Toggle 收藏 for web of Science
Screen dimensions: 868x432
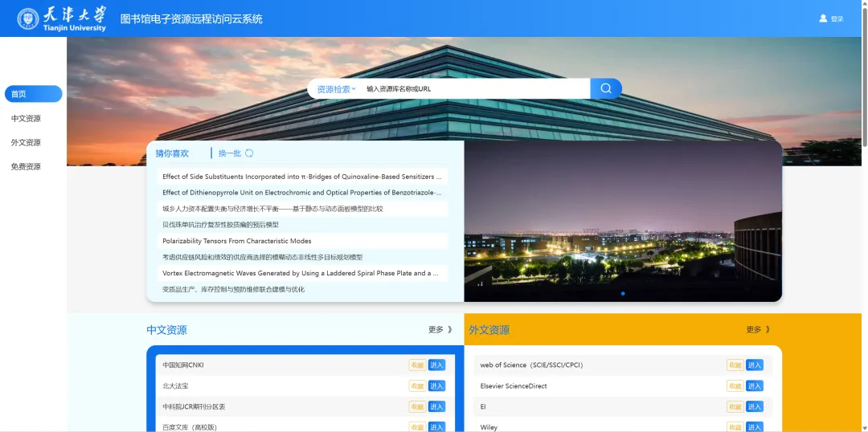pyautogui.click(x=735, y=365)
